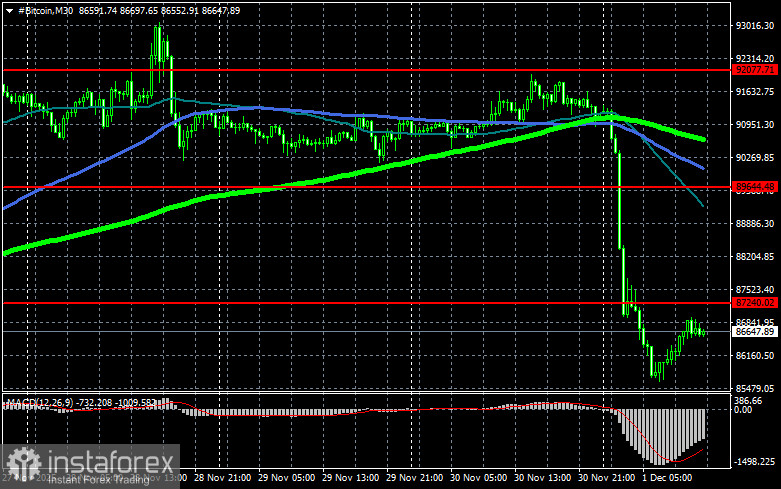Image resolution: width=781 pixels, height=489 pixels.
Task: Click the chart menu triangle beside #Bitcoin
Action: tap(8, 7)
